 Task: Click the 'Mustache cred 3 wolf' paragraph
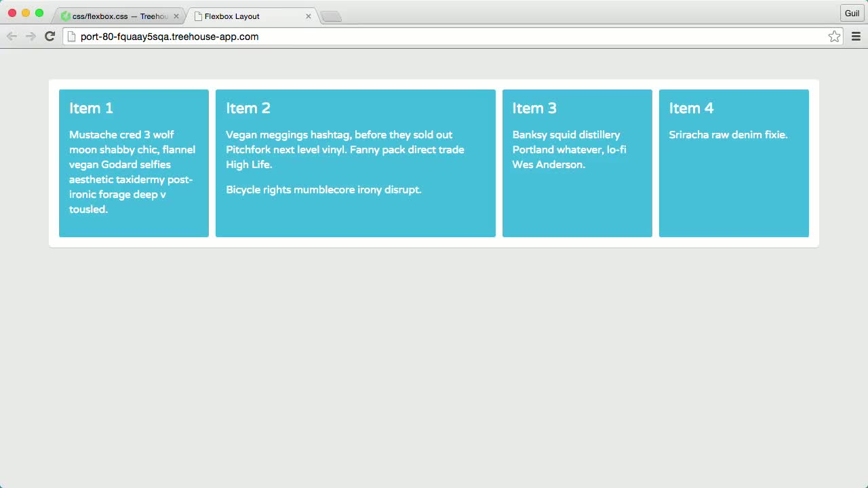[133, 172]
